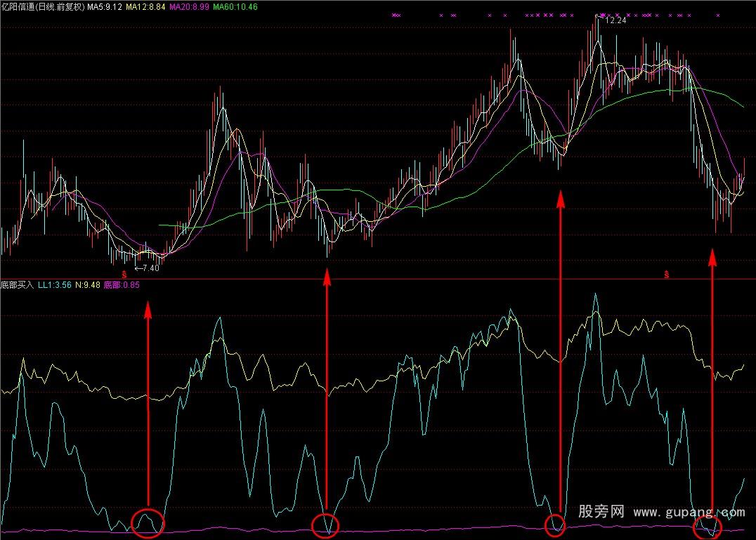Select the MA5:9.12 moving average label

[x=105, y=6]
